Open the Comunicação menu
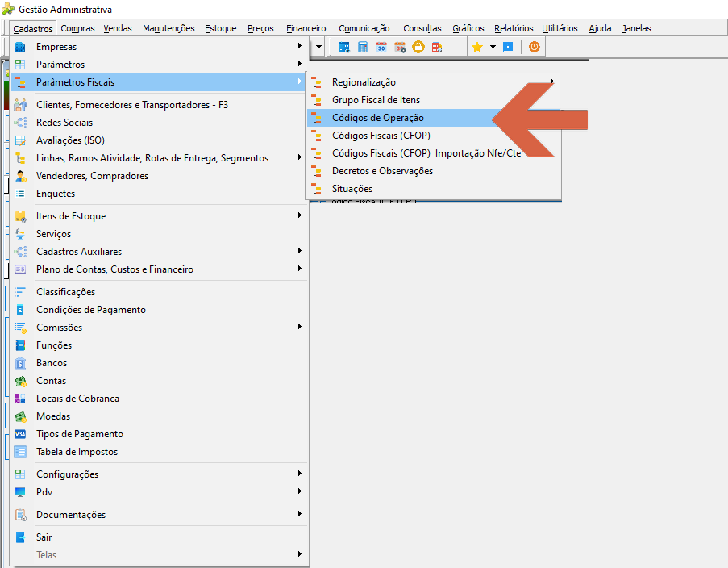 (364, 28)
